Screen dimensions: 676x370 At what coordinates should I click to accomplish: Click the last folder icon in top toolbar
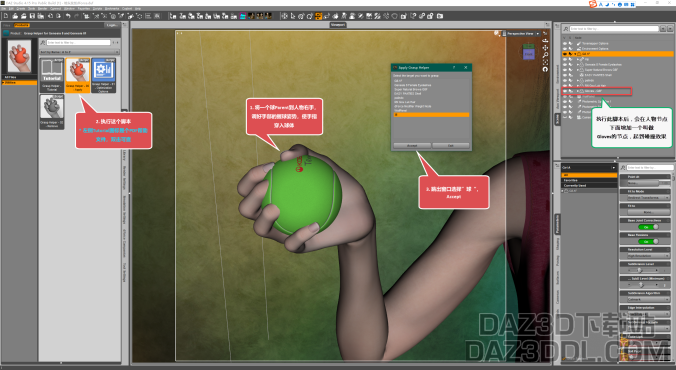(440, 16)
